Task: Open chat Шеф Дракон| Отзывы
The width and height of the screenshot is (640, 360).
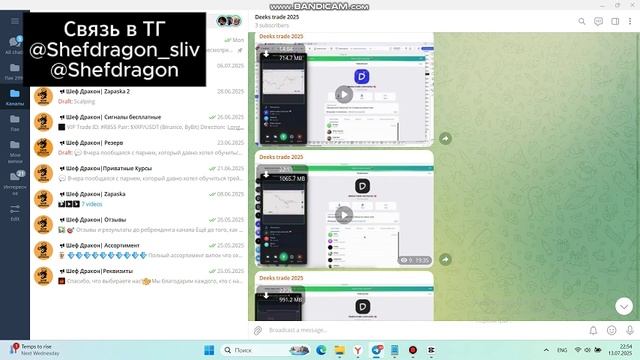Action: point(139,224)
